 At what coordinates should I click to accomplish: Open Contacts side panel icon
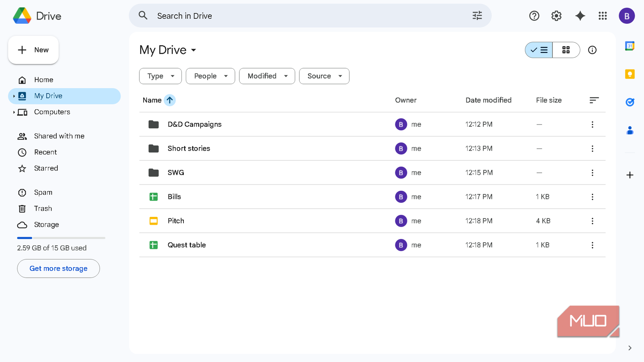(x=630, y=130)
